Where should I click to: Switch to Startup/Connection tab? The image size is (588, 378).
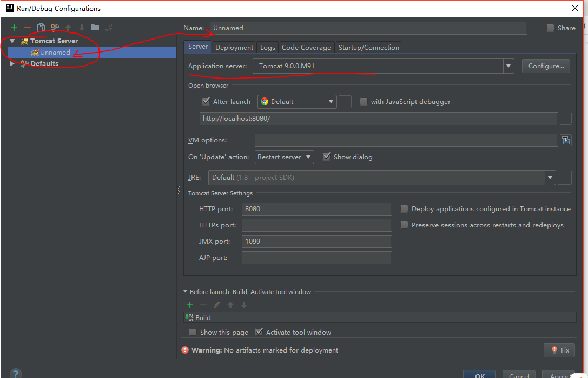tap(368, 47)
